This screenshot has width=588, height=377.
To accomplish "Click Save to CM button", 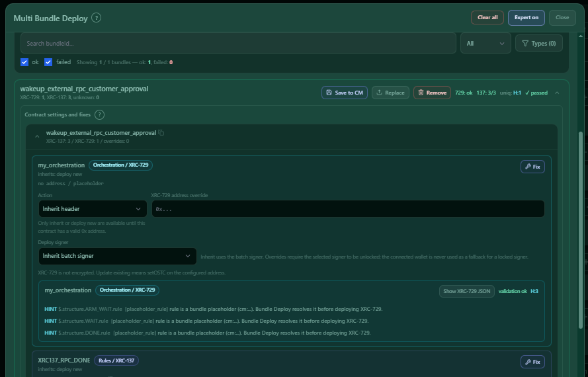I will click(344, 93).
